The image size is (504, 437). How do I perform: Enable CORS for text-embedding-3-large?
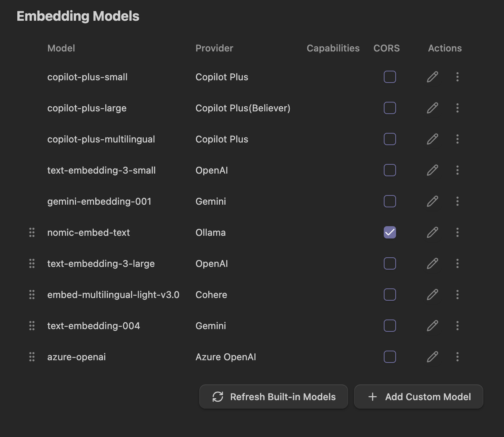coord(390,263)
